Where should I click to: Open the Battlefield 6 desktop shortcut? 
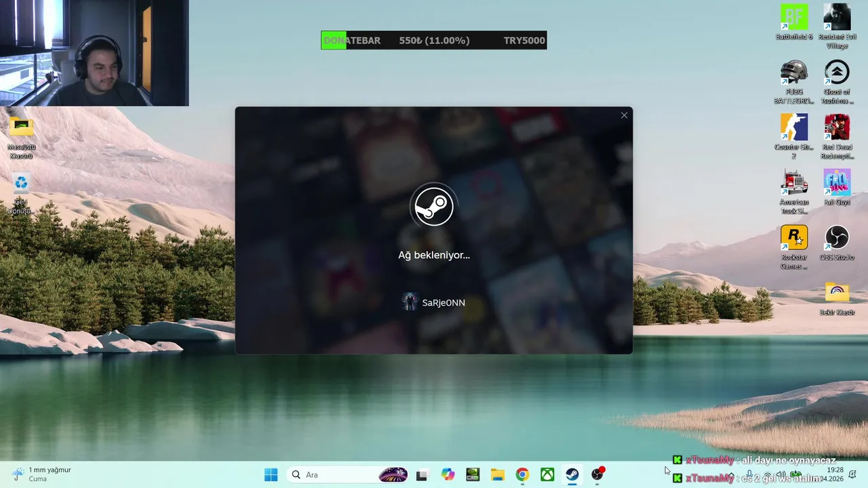point(794,22)
